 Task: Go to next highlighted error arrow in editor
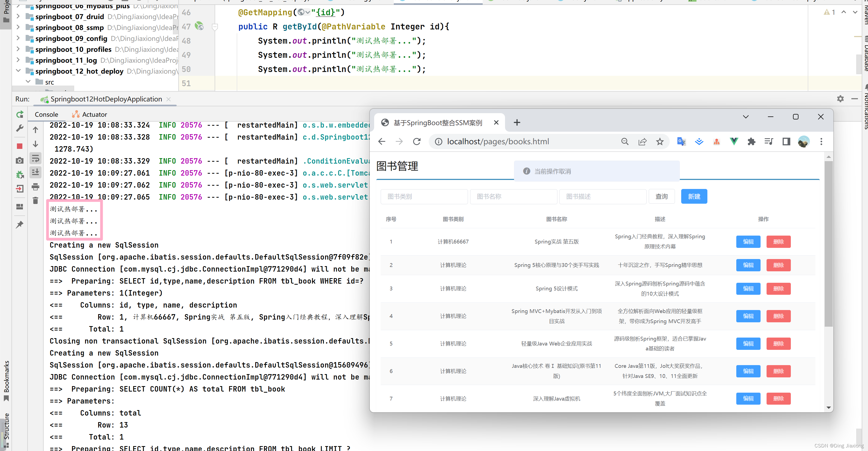(855, 12)
